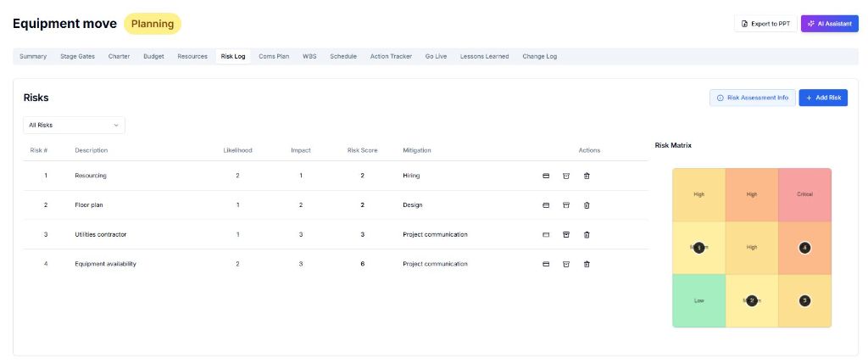Screen dimensions: 868x364
Task: Click the red Critical matrix cell
Action: [x=805, y=194]
